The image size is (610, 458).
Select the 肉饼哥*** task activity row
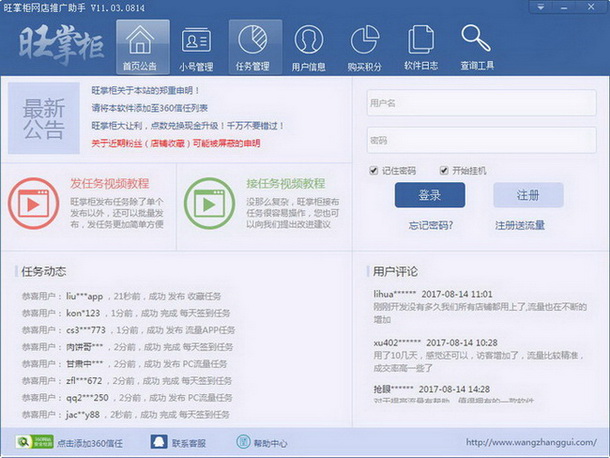click(127, 347)
